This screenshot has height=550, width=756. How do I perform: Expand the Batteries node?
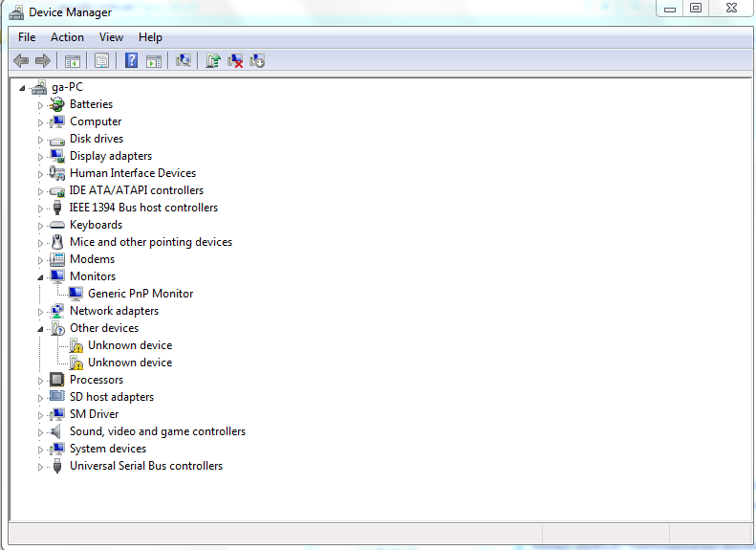(x=40, y=105)
